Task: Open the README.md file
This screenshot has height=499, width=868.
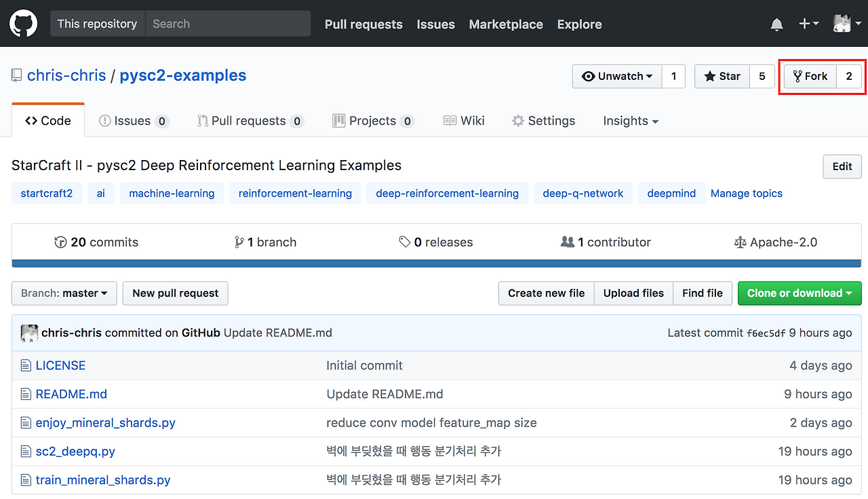Action: 71,394
